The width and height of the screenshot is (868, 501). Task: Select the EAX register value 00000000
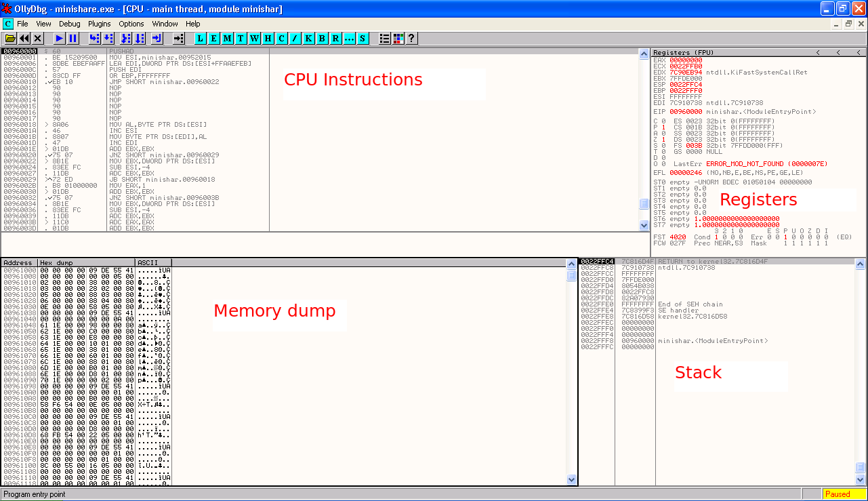point(686,60)
